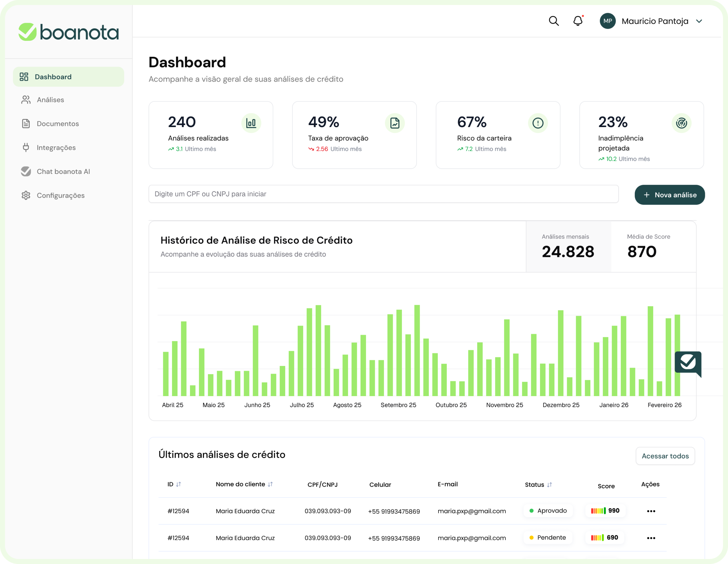Click the Taxa de aprovação document icon
Viewport: 728px width, 564px height.
(x=395, y=123)
